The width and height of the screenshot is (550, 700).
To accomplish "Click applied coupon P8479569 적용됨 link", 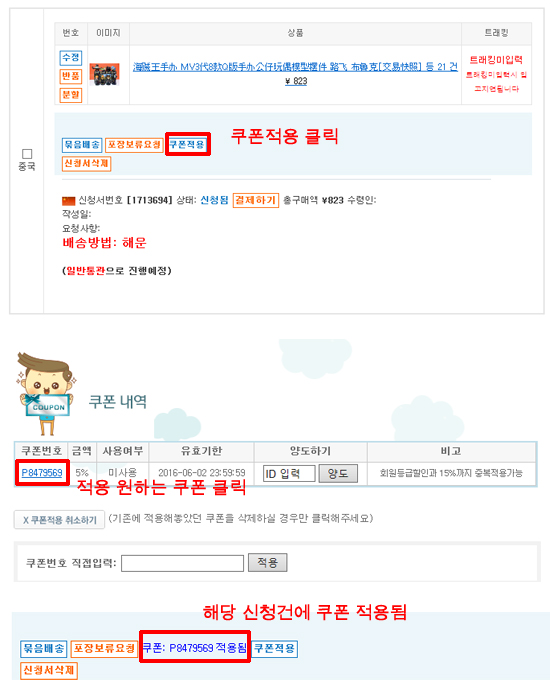I will [195, 648].
